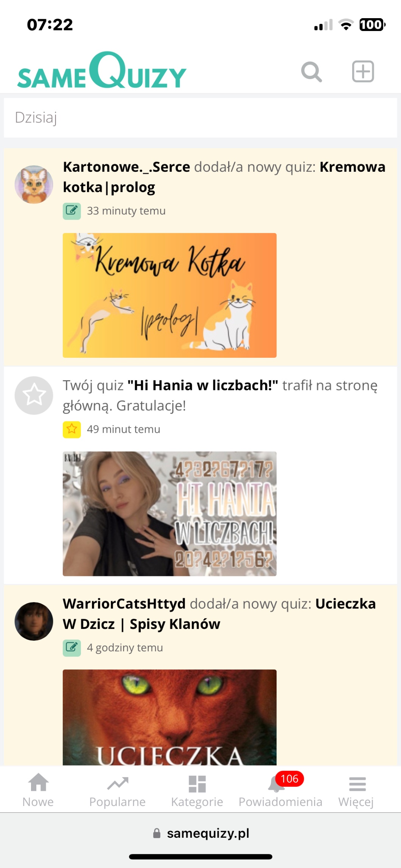Tap green edit badge by 33 minuty temu
This screenshot has height=868, width=401.
(72, 211)
